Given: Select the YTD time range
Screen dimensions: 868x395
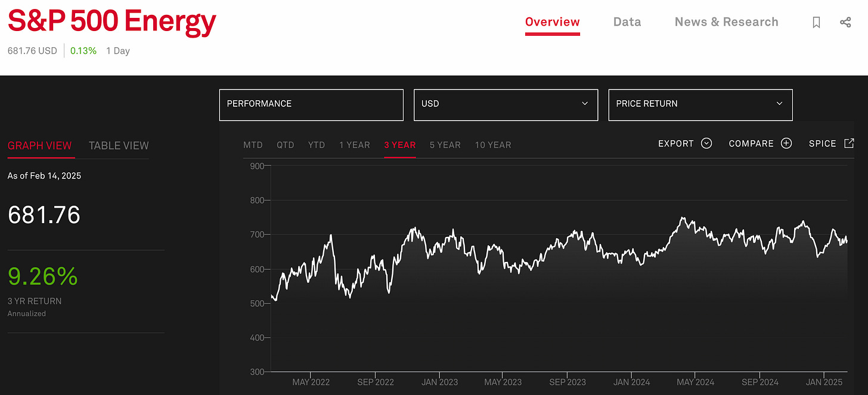Looking at the screenshot, I should click(317, 145).
